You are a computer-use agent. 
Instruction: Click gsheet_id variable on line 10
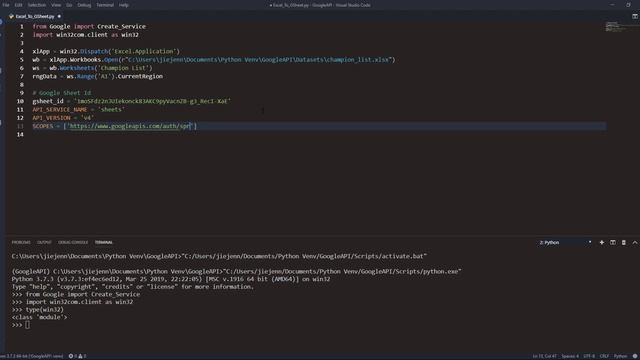point(48,101)
